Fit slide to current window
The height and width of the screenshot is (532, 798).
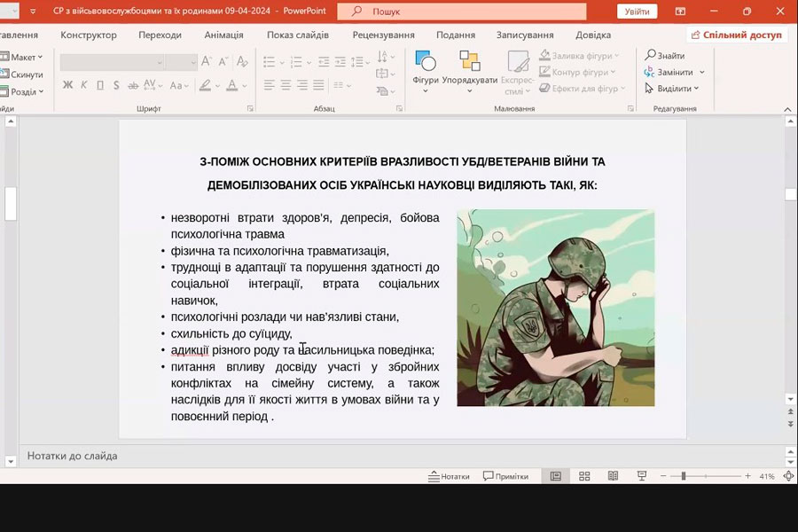click(x=788, y=476)
